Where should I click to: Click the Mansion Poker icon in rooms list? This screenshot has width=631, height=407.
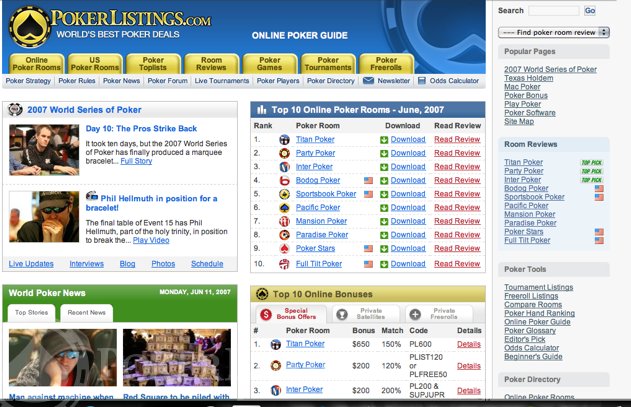pyautogui.click(x=285, y=221)
